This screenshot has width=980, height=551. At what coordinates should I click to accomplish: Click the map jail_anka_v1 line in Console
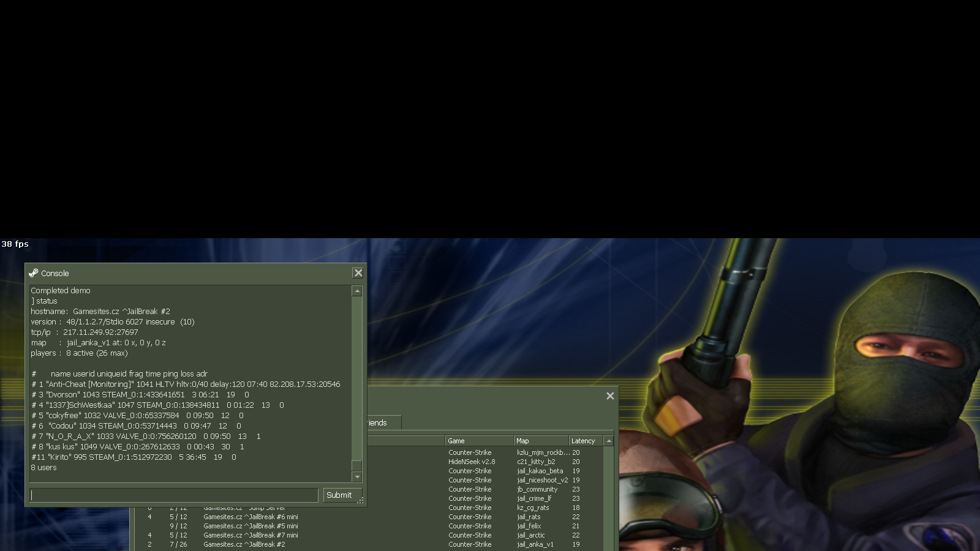(x=98, y=343)
